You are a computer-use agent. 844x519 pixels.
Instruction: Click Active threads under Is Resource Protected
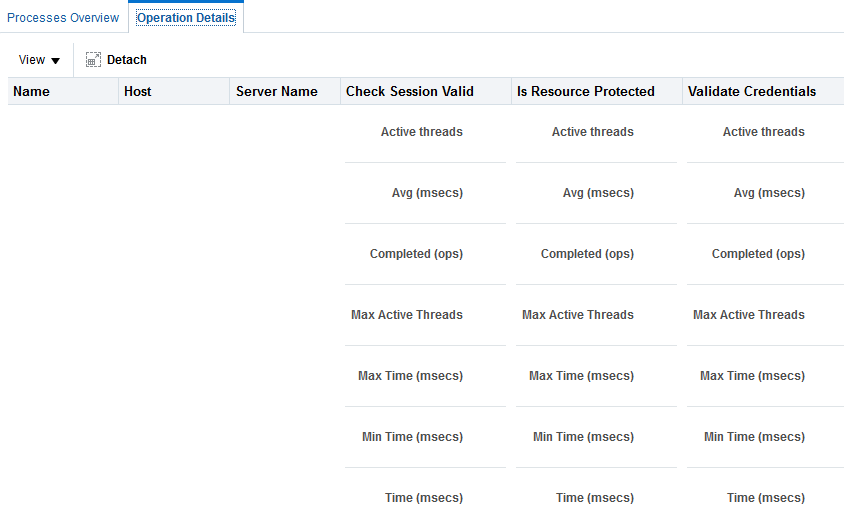click(x=593, y=132)
